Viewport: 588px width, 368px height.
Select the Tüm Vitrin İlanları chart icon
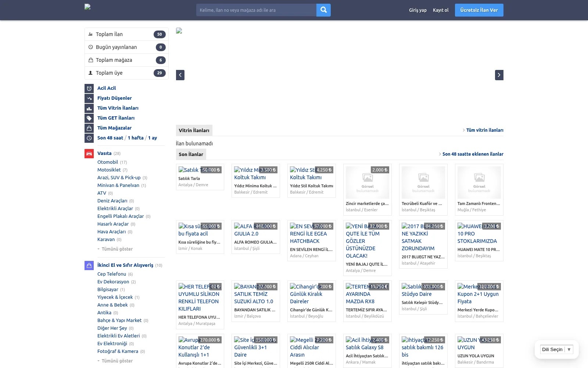tap(89, 108)
